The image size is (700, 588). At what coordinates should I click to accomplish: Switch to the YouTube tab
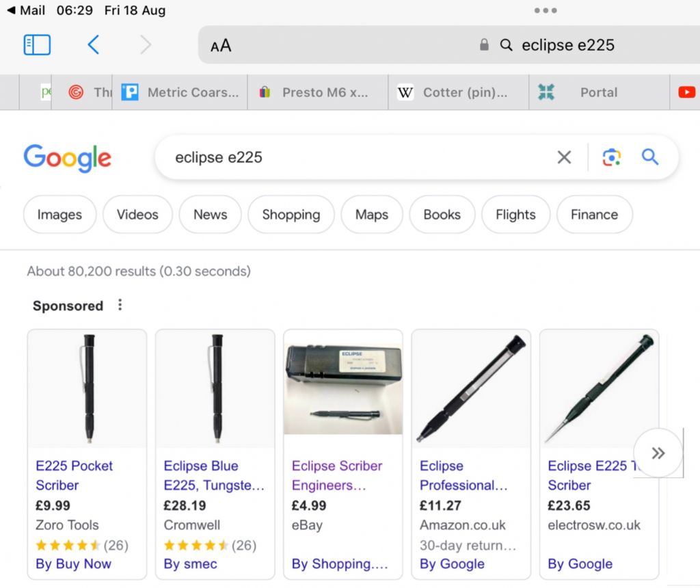[686, 92]
